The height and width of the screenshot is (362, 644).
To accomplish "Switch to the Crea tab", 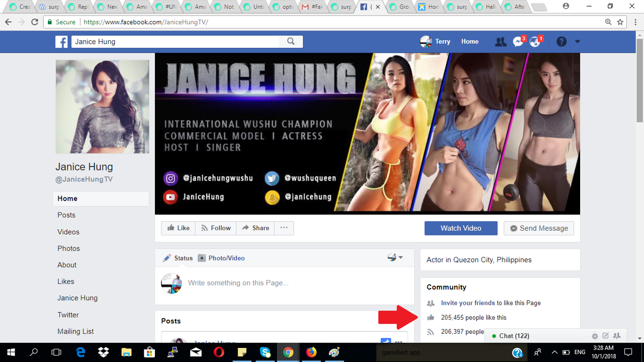I will (20, 7).
